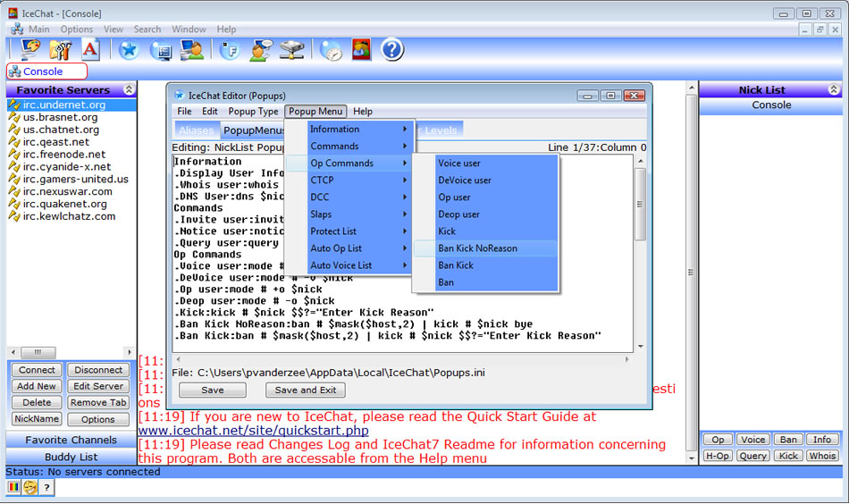Click the Remove Tab button

(98, 402)
